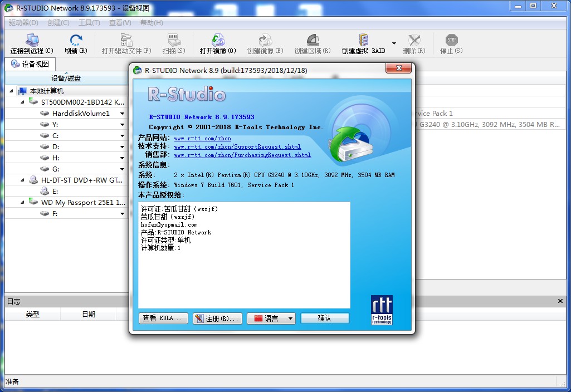
Task: Collapse the Local Computer (本地计算机) tree node
Action: click(x=11, y=91)
